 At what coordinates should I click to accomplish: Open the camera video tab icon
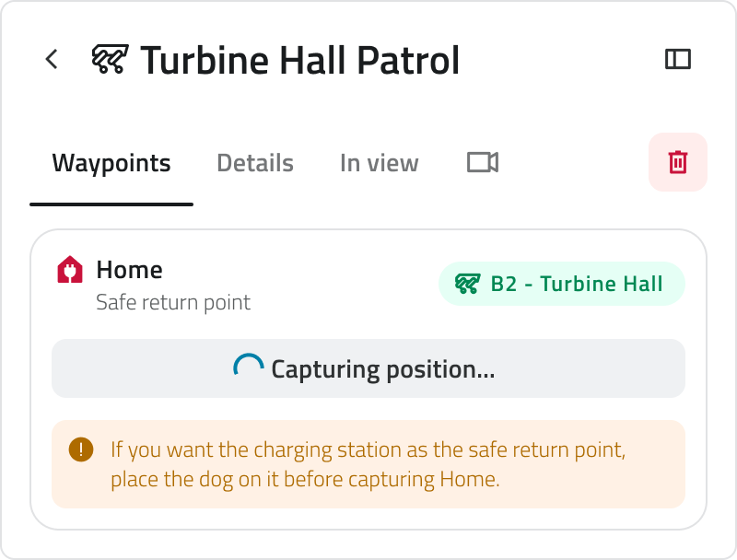coord(483,162)
